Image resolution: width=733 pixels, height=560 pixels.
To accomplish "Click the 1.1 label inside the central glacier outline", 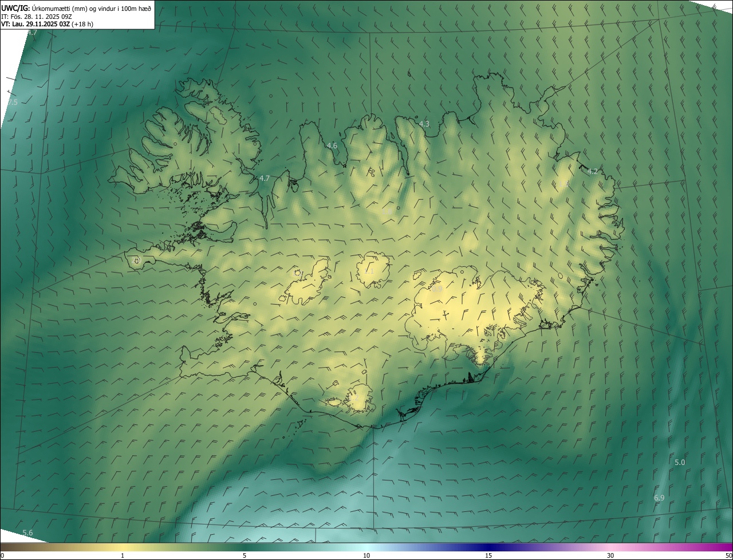I will 369,271.
